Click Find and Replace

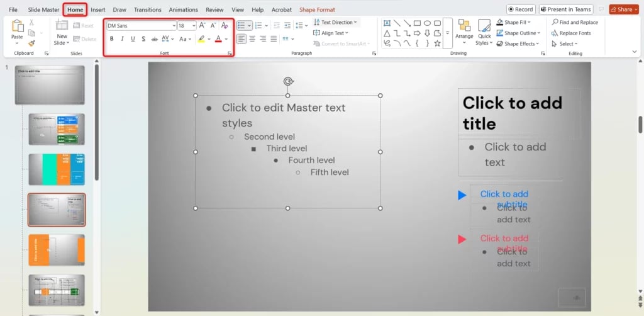[x=575, y=22]
